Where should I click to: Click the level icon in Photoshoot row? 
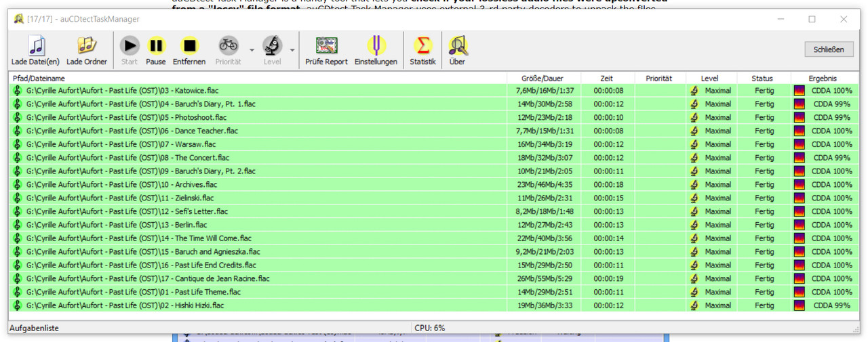(x=694, y=118)
